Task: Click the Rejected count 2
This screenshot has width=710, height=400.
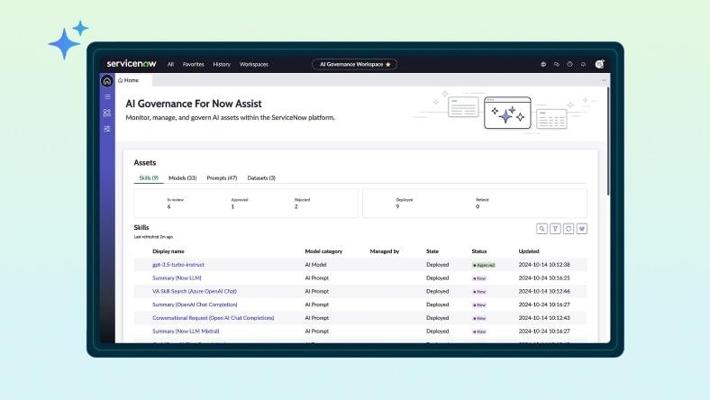Action: pos(296,207)
